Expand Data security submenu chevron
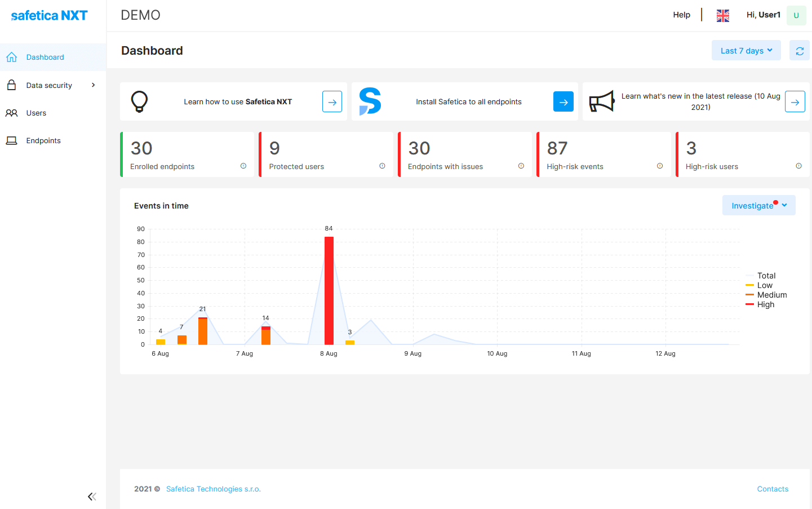 click(94, 85)
